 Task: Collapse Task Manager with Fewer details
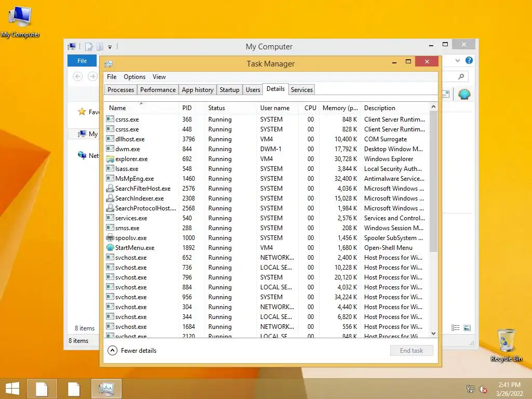click(x=132, y=351)
